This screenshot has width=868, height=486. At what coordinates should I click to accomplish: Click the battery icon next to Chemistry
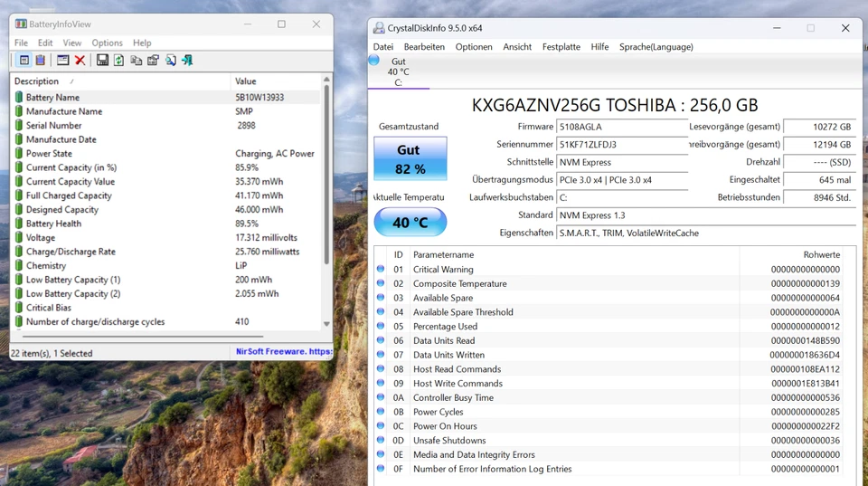(x=19, y=265)
